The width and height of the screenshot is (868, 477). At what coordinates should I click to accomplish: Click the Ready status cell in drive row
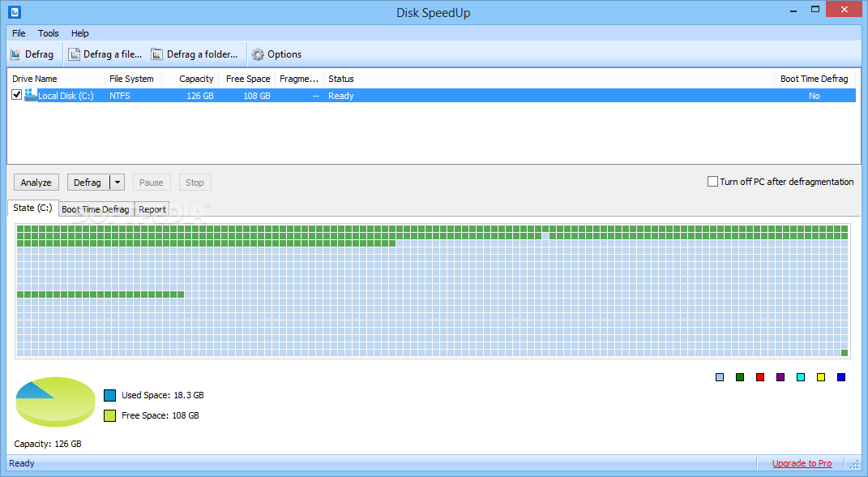(341, 96)
